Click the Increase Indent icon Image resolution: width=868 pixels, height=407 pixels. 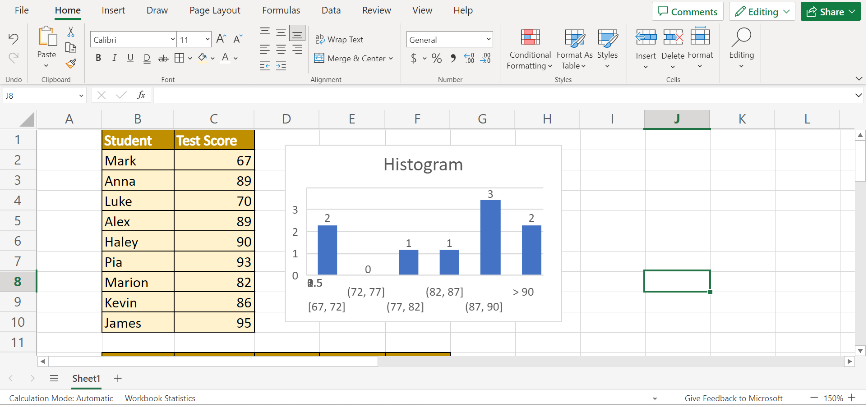tap(281, 66)
